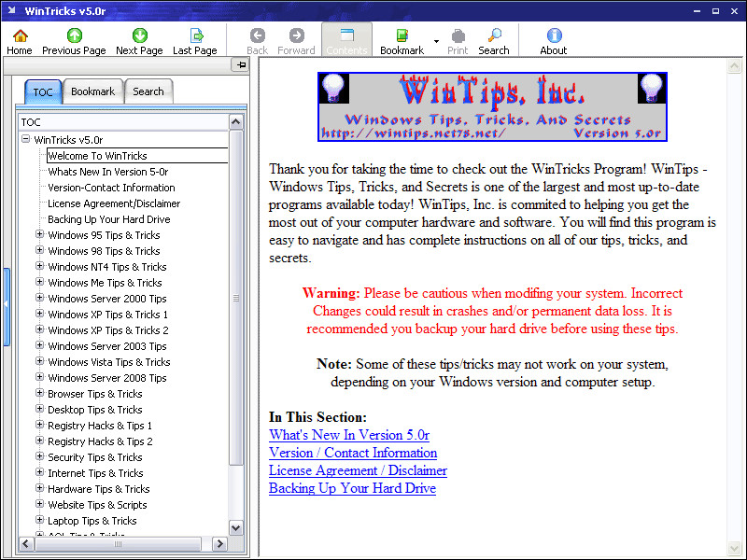Open License Agreement / Disclaimer link
This screenshot has height=560, width=747.
tap(358, 470)
